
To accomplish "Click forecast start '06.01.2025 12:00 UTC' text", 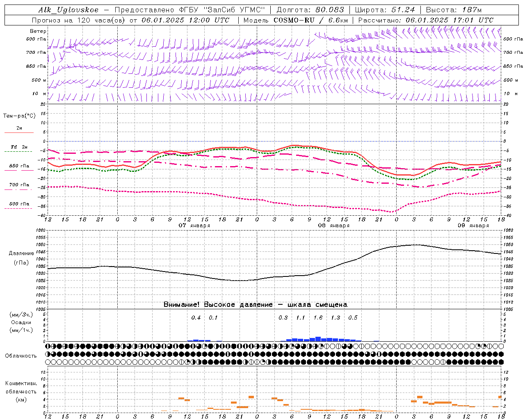I will (185, 20).
